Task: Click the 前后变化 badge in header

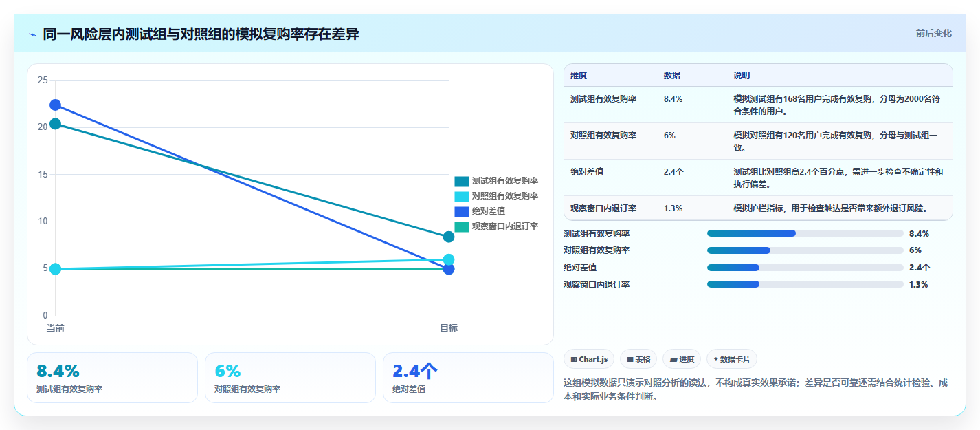Action: [933, 33]
